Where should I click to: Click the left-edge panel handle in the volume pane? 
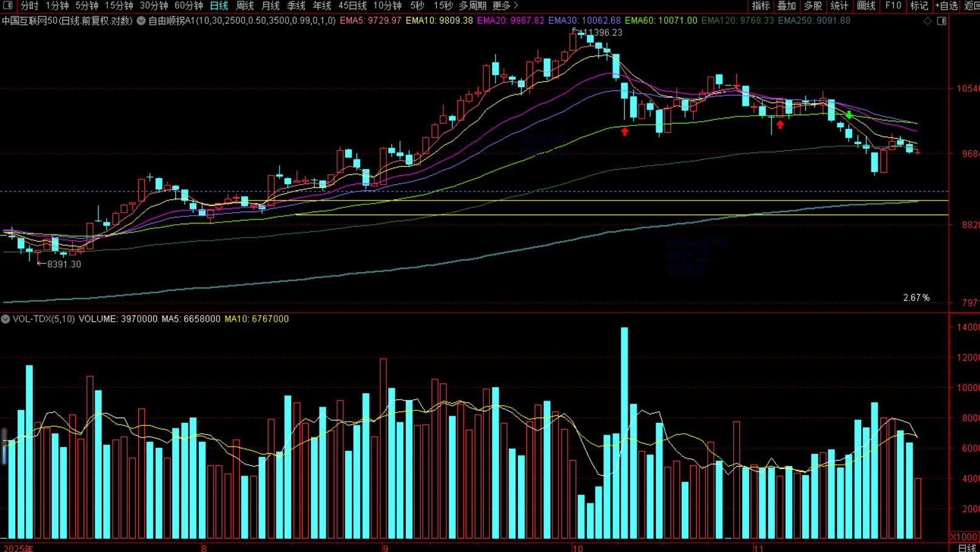(x=4, y=447)
